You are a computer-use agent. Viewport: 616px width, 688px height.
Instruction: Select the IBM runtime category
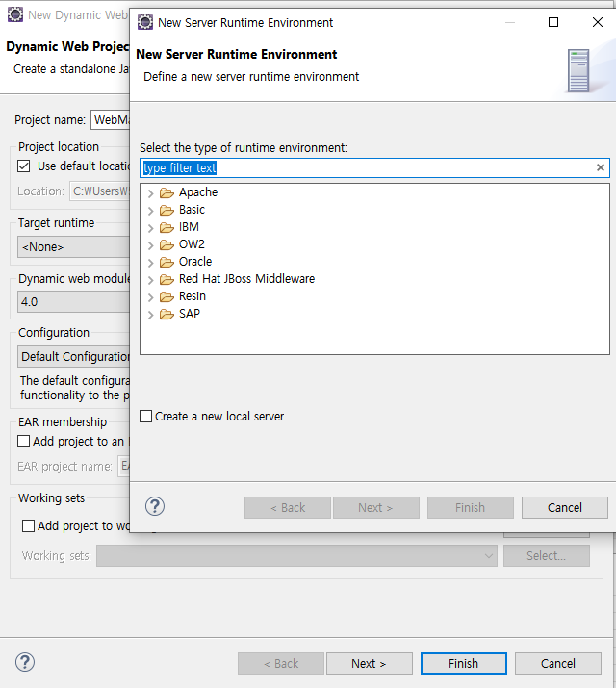point(189,227)
